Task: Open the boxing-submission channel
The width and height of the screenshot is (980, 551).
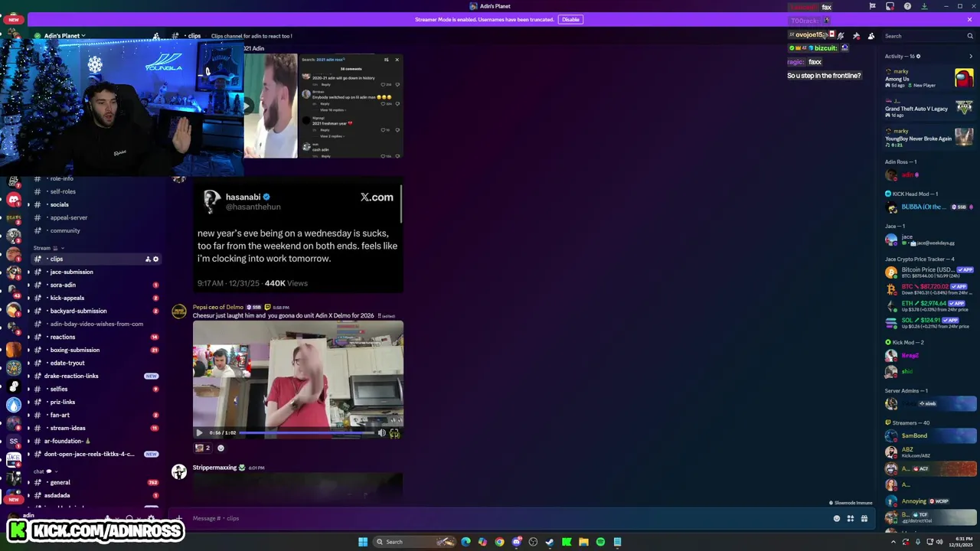Action: pyautogui.click(x=97, y=350)
